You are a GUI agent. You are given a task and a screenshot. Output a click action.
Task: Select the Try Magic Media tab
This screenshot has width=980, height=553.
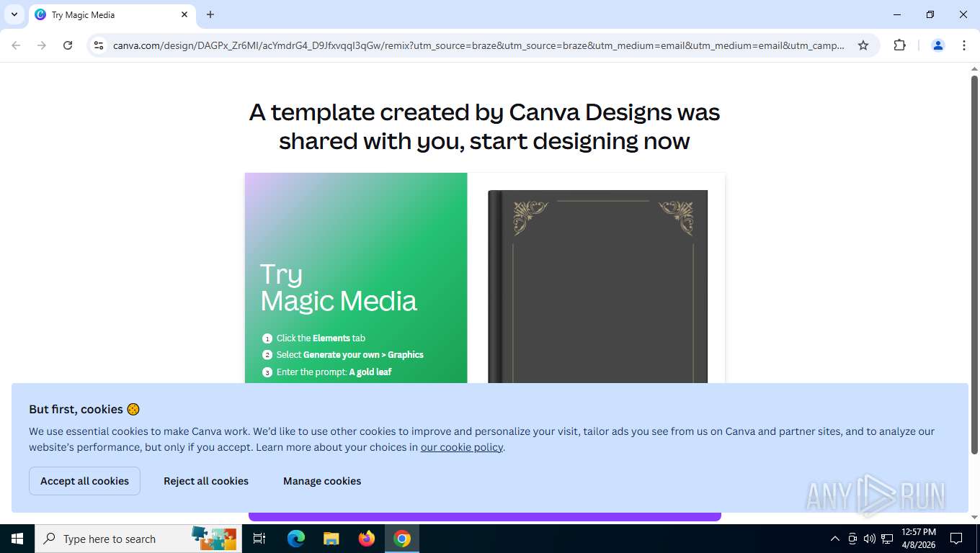click(x=112, y=14)
